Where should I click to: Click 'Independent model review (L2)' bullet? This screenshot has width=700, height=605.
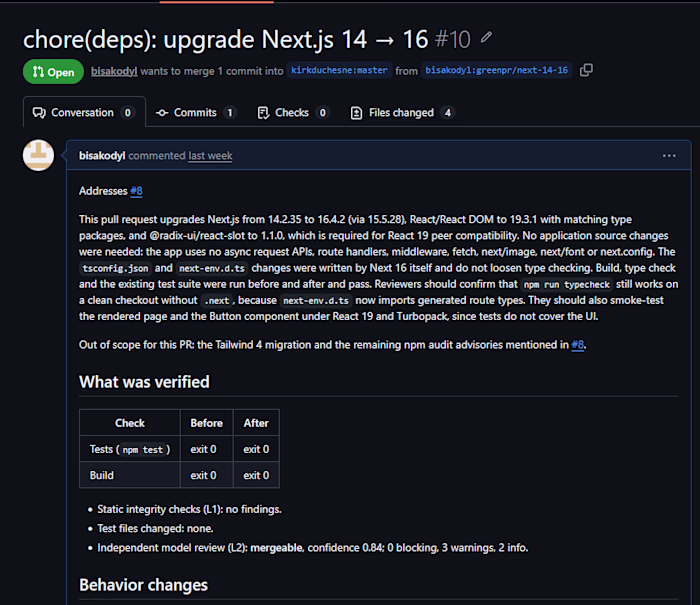click(312, 548)
